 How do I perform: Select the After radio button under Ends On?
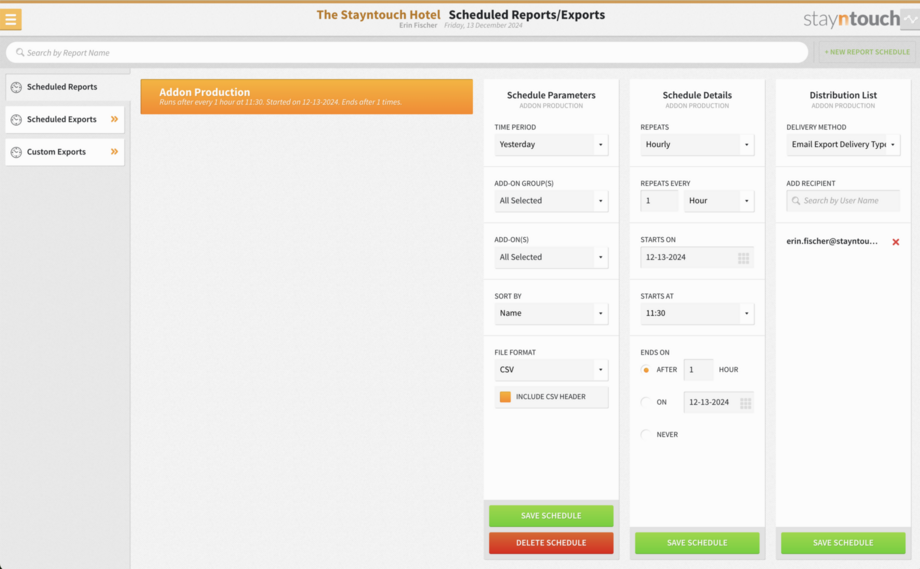click(x=646, y=370)
